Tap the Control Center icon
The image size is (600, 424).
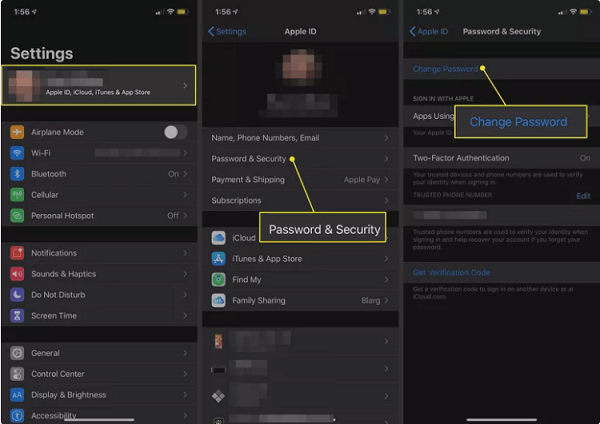17,374
